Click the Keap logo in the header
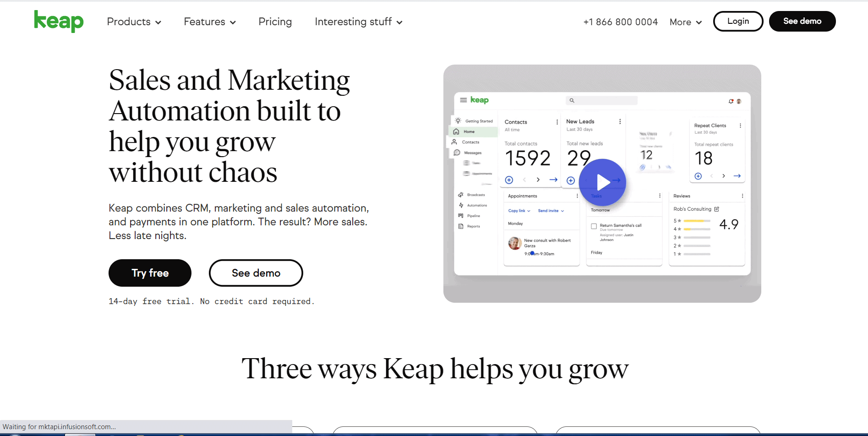Viewport: 868px width, 436px height. [59, 21]
